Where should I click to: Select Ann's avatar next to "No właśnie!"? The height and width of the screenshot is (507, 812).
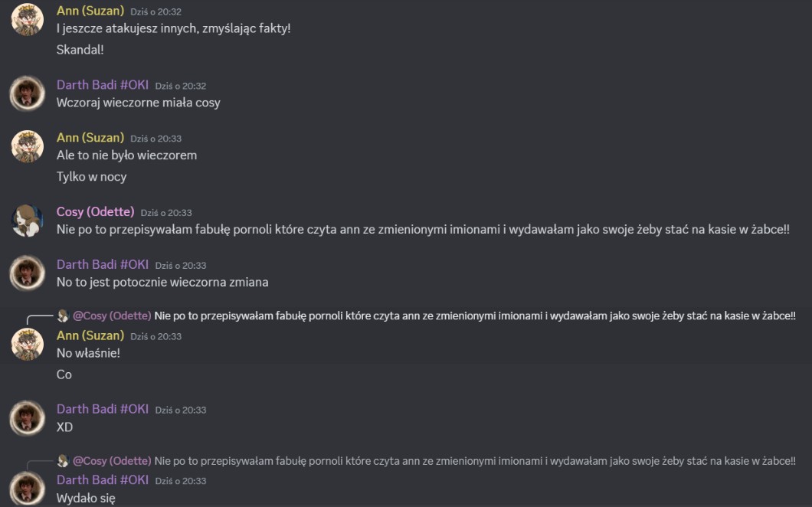coord(27,344)
